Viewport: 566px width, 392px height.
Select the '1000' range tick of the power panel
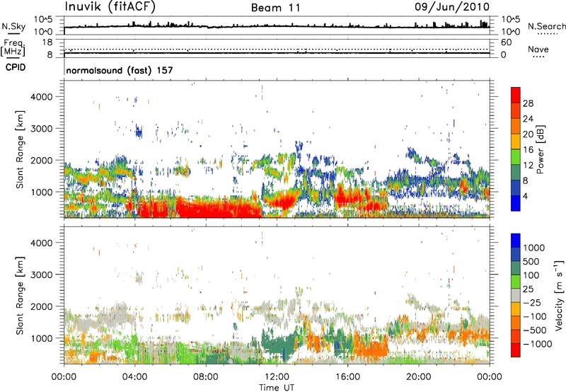click(x=41, y=192)
